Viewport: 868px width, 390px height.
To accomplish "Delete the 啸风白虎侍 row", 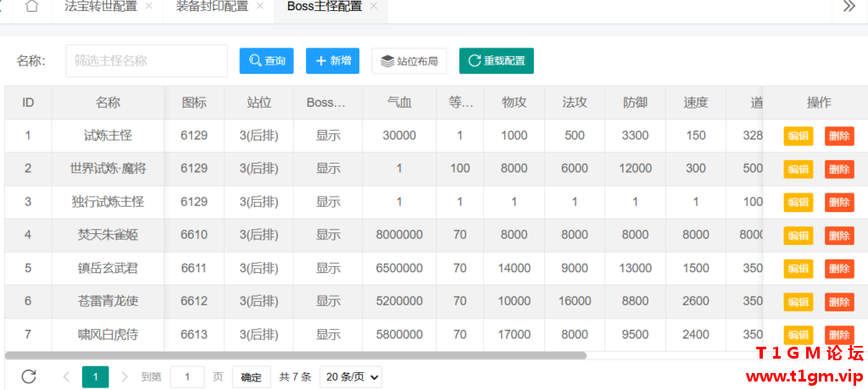I will [839, 335].
